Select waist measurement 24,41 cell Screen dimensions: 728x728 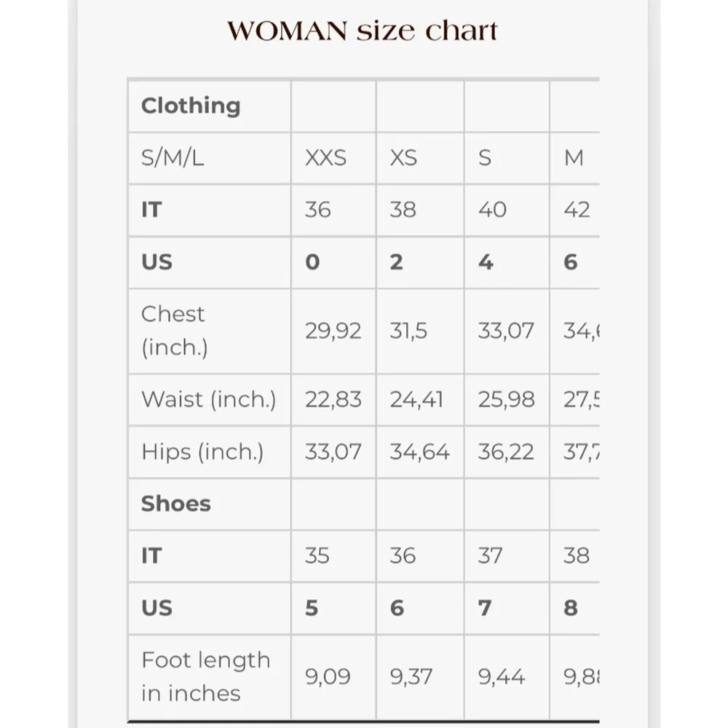click(420, 400)
